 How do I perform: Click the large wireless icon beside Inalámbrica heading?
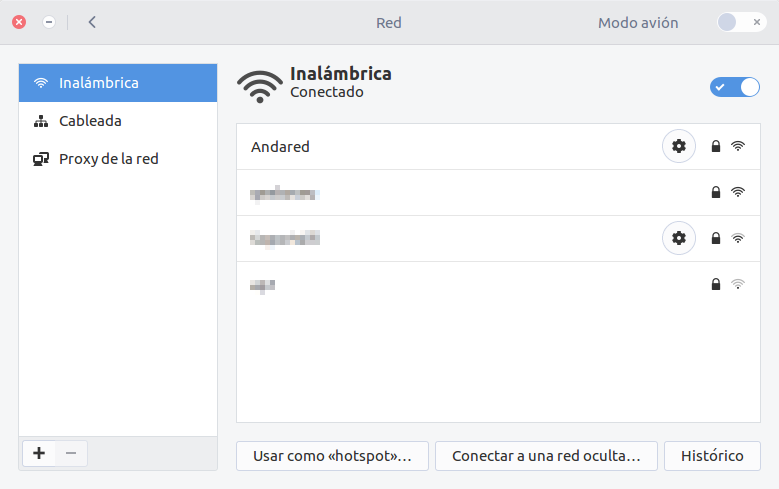[x=259, y=86]
